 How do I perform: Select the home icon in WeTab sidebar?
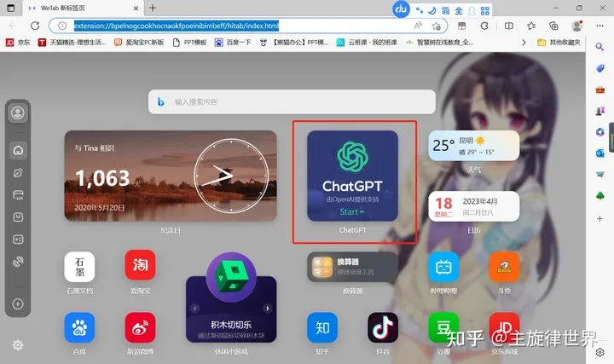(x=18, y=150)
